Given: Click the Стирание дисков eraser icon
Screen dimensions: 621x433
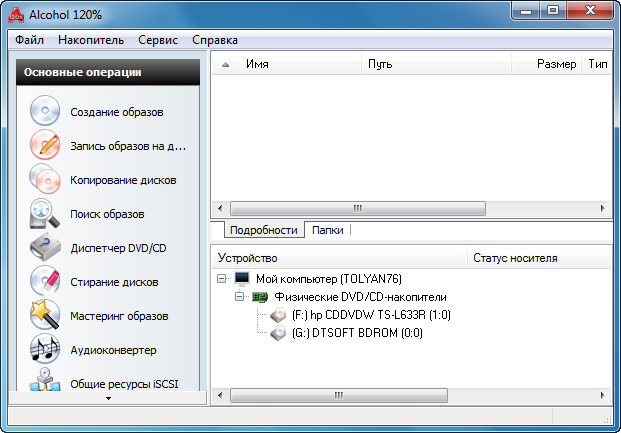Looking at the screenshot, I should [45, 281].
